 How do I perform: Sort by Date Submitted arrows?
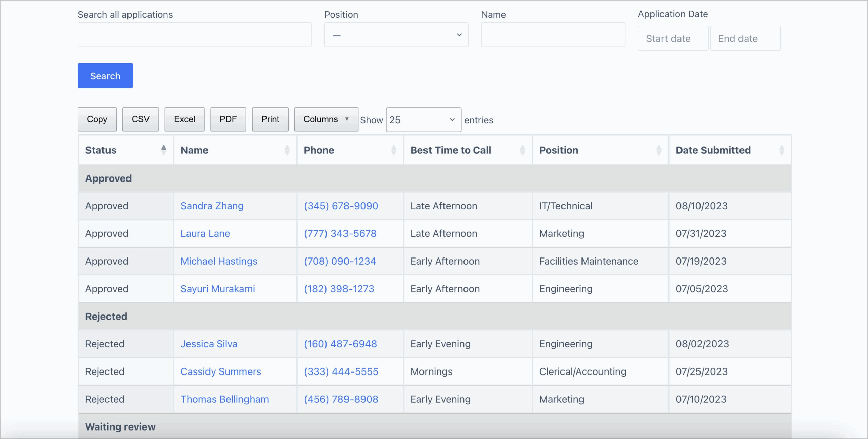(781, 150)
